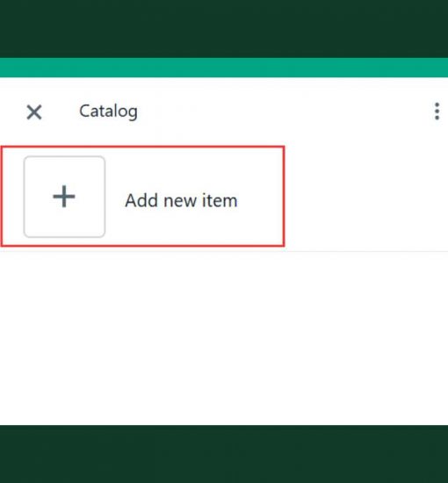Click the dark green header area
Viewport: 448px width, 483px height.
coord(224,29)
